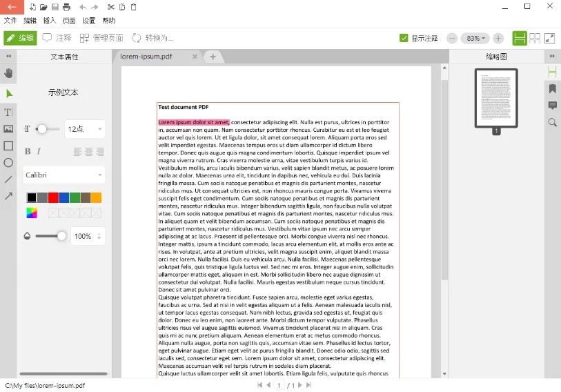The width and height of the screenshot is (561, 392).
Task: Zoom out with minus button
Action: [452, 38]
